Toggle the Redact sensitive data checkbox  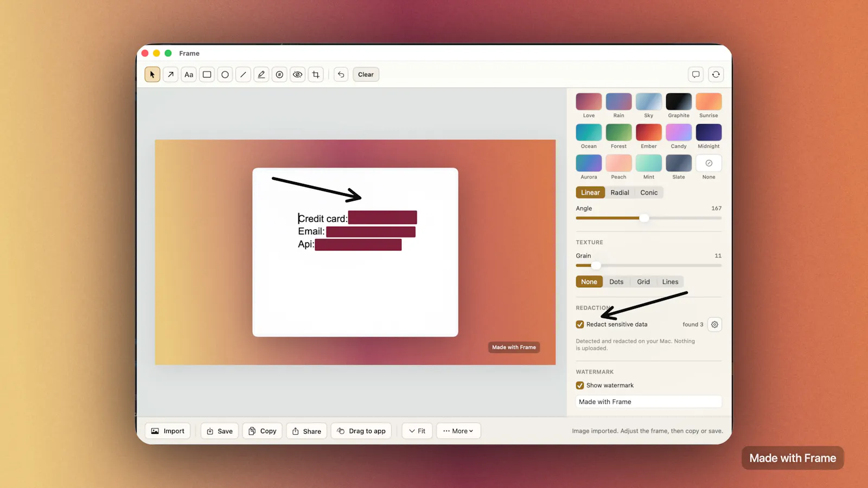coord(580,324)
